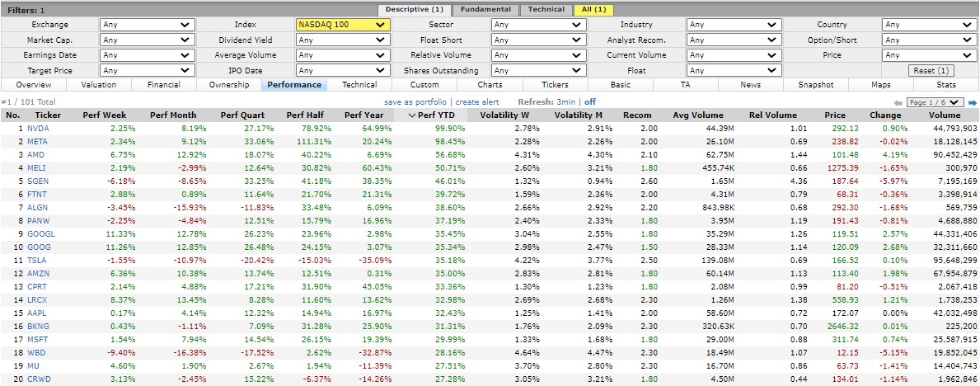Switch to the Technical filter tab

coord(546,9)
